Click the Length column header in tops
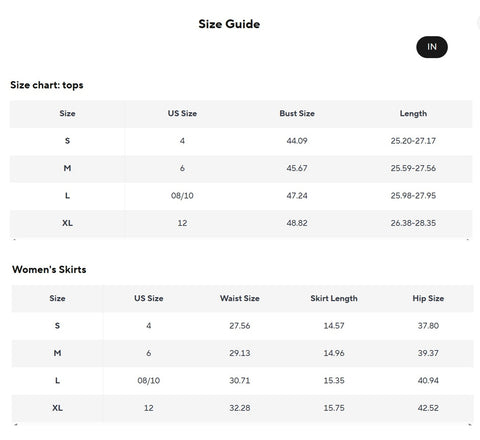 coord(413,114)
